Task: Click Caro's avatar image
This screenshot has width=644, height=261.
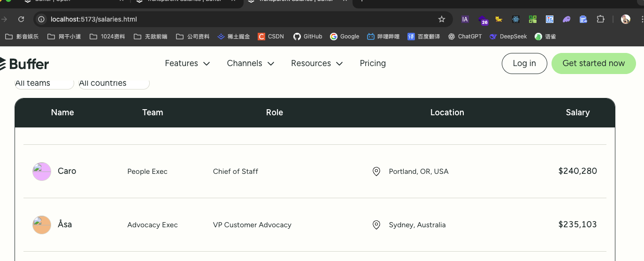Action: (x=42, y=172)
